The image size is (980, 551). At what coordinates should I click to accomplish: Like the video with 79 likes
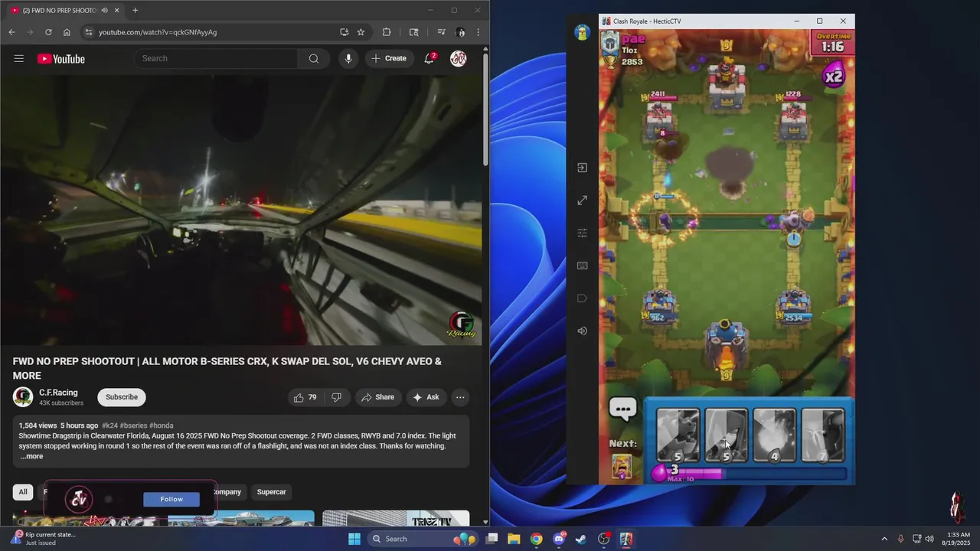[305, 397]
